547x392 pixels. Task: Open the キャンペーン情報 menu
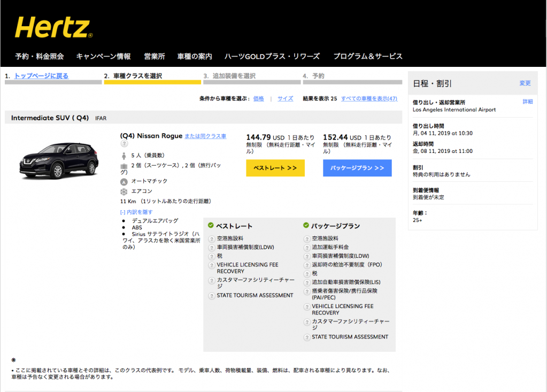[103, 56]
